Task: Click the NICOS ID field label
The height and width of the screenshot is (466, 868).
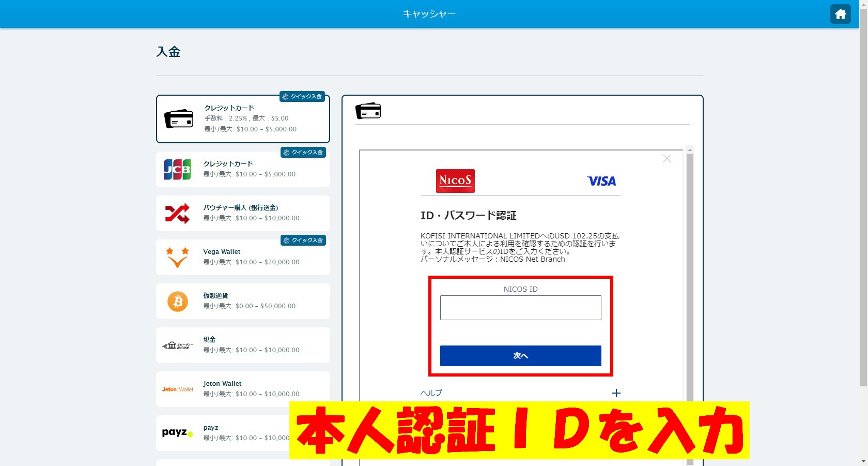Action: [x=520, y=289]
